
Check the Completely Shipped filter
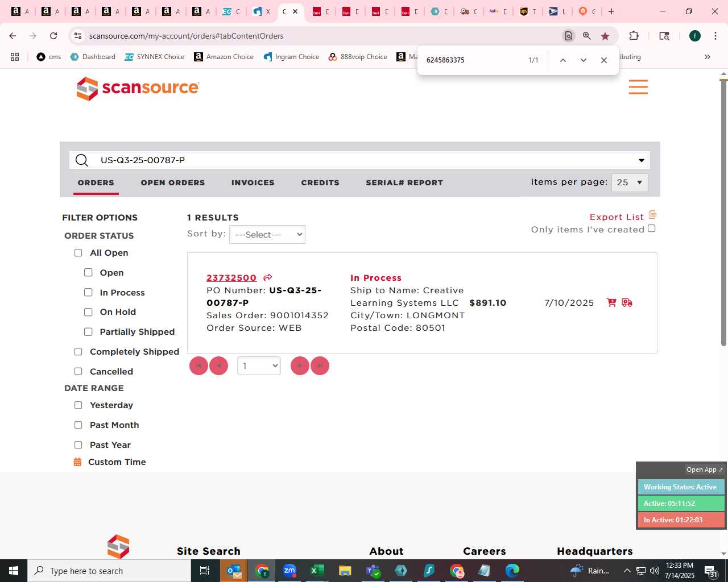click(x=78, y=352)
